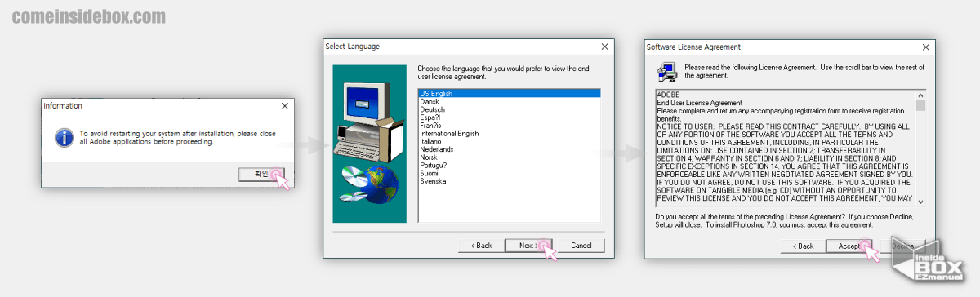Close the Information dialog window
Image resolution: width=980 pixels, height=297 pixels.
click(x=284, y=106)
